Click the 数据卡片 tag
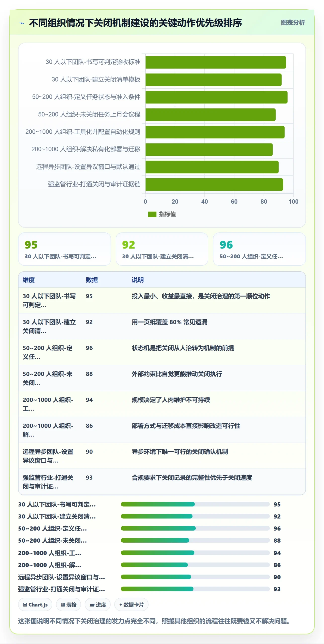Image resolution: width=324 pixels, height=644 pixels. pyautogui.click(x=131, y=605)
